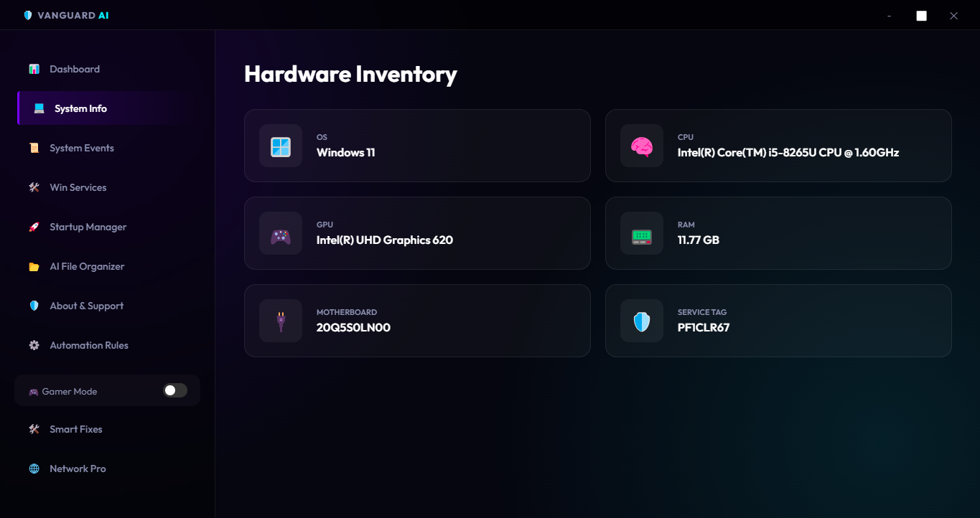Screen dimensions: 980x518
Task: Click the brain icon in CPU card
Action: click(x=642, y=146)
